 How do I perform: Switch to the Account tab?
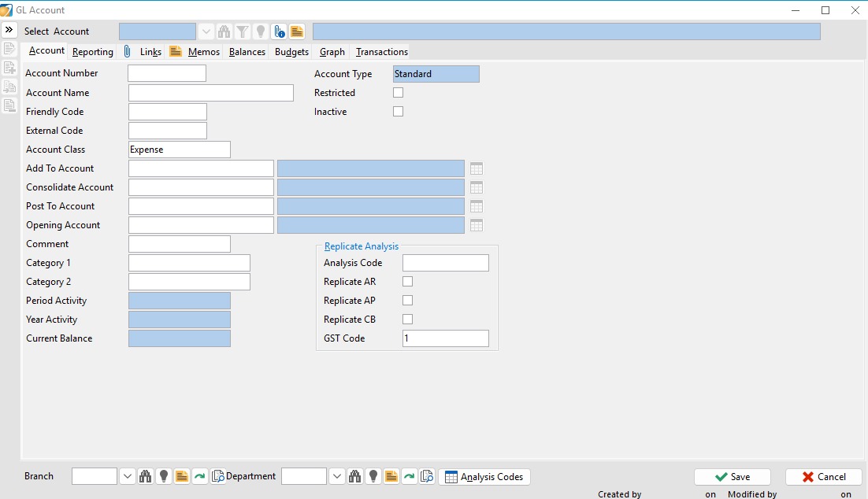point(46,50)
